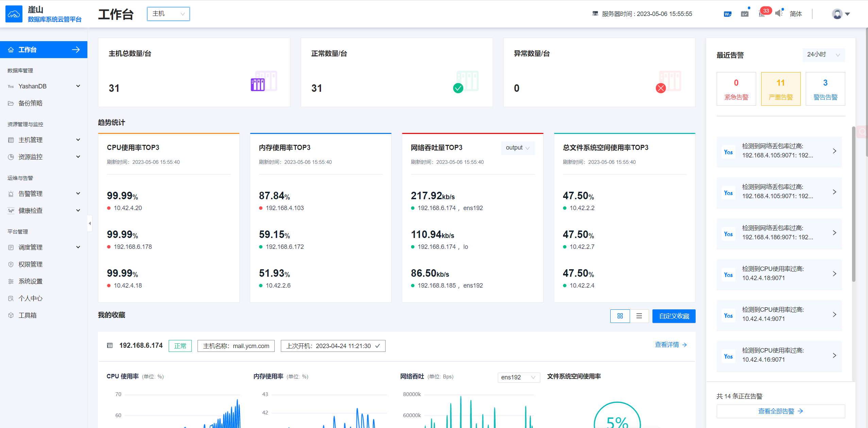Image resolution: width=868 pixels, height=428 pixels.
Task: Collapse the sidebar with the arrow handle
Action: (90, 223)
